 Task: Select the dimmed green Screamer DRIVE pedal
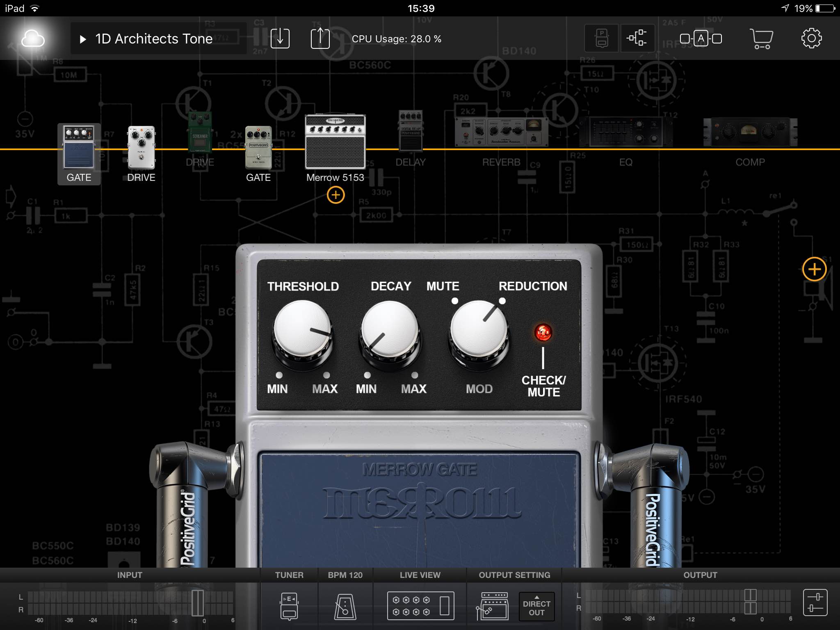point(200,132)
